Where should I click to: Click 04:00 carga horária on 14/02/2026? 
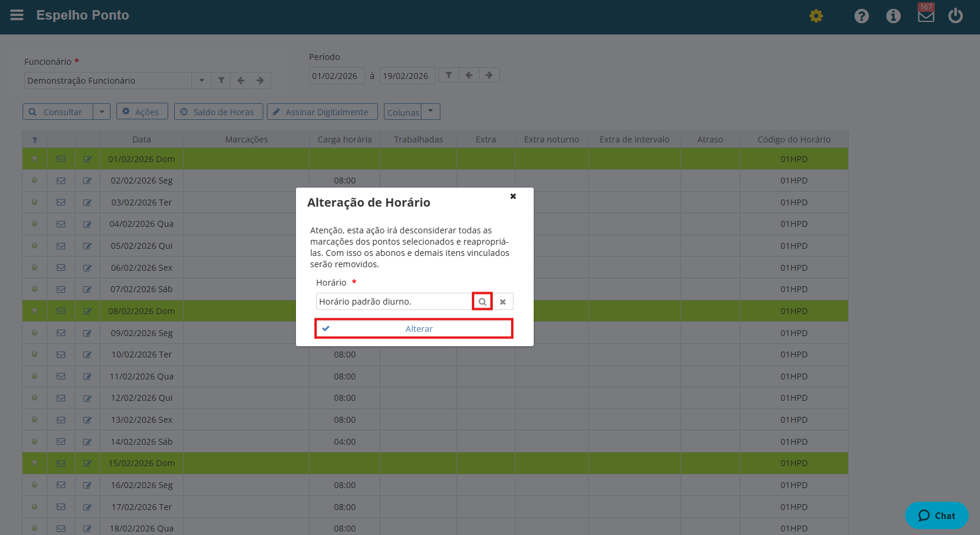click(x=345, y=442)
